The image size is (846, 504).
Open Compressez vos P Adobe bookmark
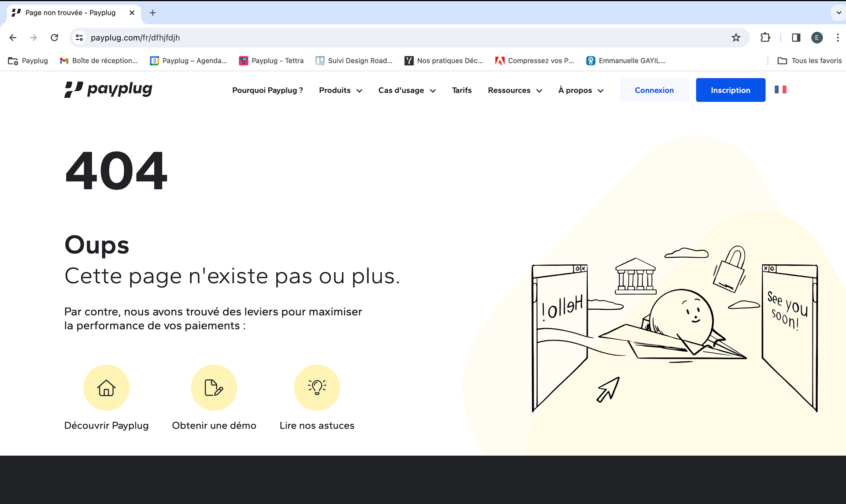pos(534,61)
